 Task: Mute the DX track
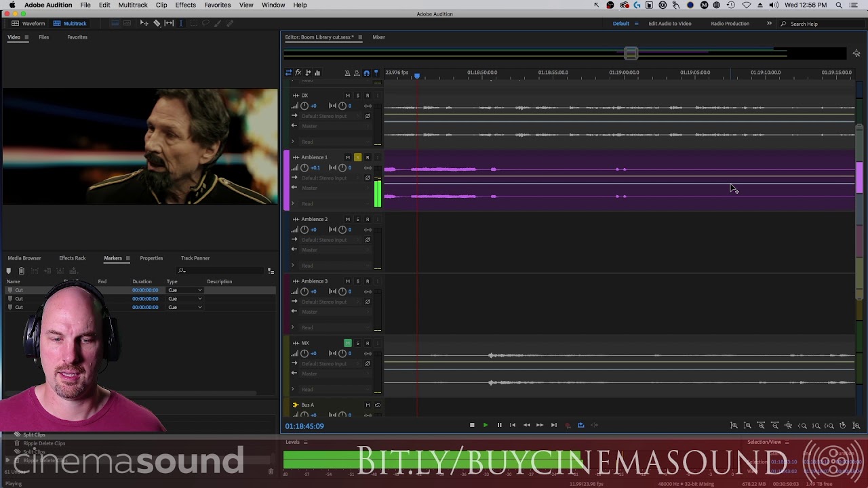[348, 96]
